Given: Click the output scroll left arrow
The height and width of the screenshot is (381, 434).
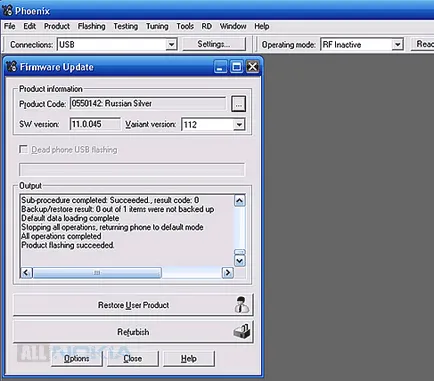Looking at the screenshot, I should pos(26,273).
